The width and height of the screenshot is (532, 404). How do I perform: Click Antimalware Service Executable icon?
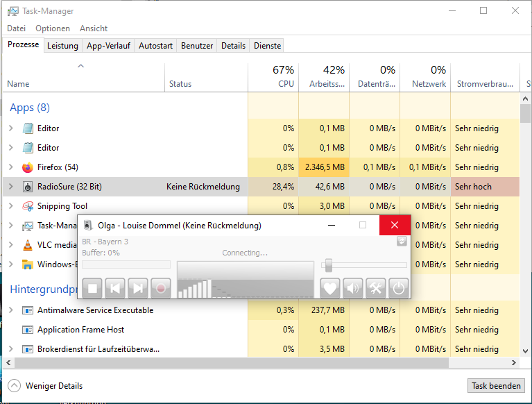(x=28, y=310)
